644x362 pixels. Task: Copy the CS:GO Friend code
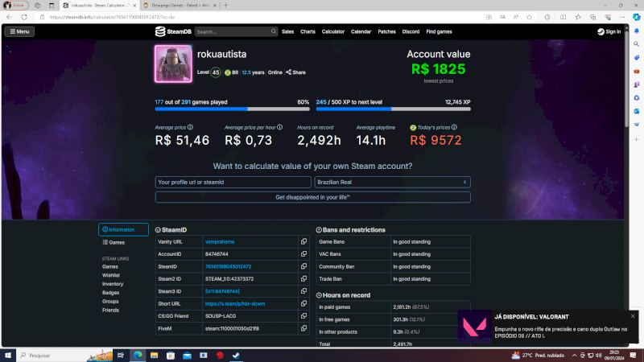(x=303, y=315)
